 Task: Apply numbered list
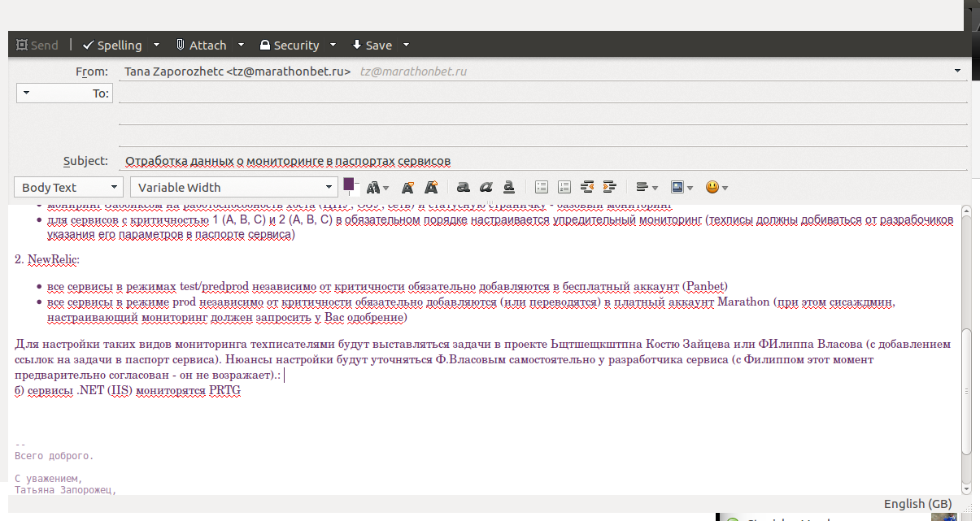[x=564, y=187]
